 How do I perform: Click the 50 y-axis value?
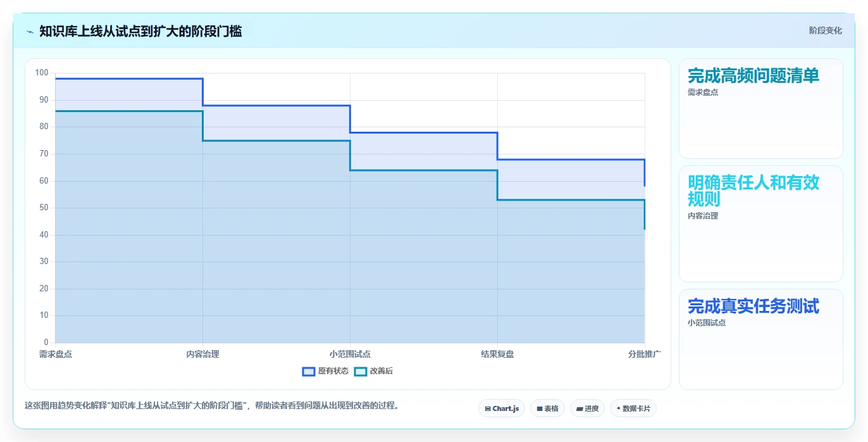click(44, 208)
